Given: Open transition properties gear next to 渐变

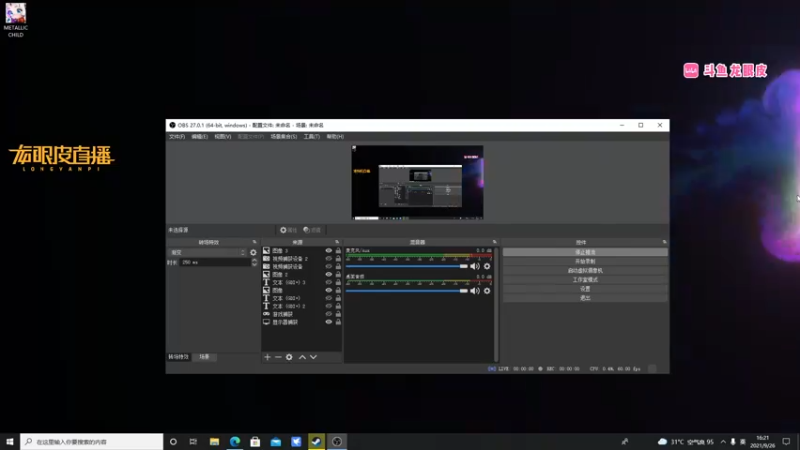Looking at the screenshot, I should (253, 253).
